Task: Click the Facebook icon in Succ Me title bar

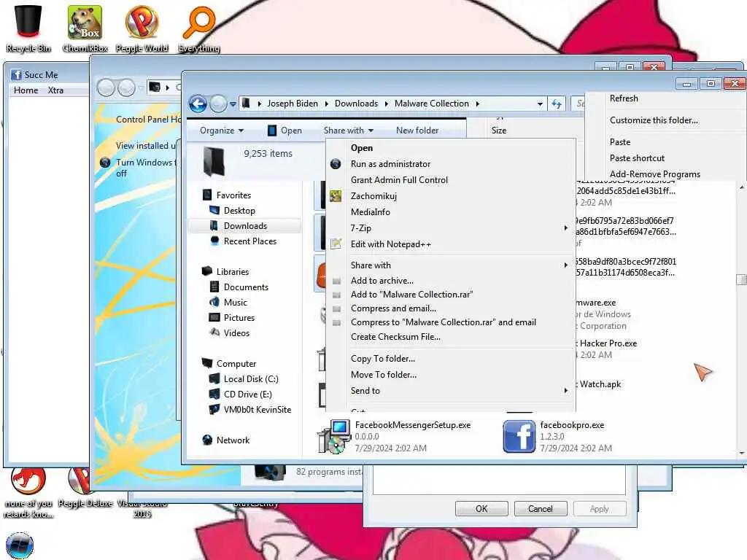Action: 17,75
